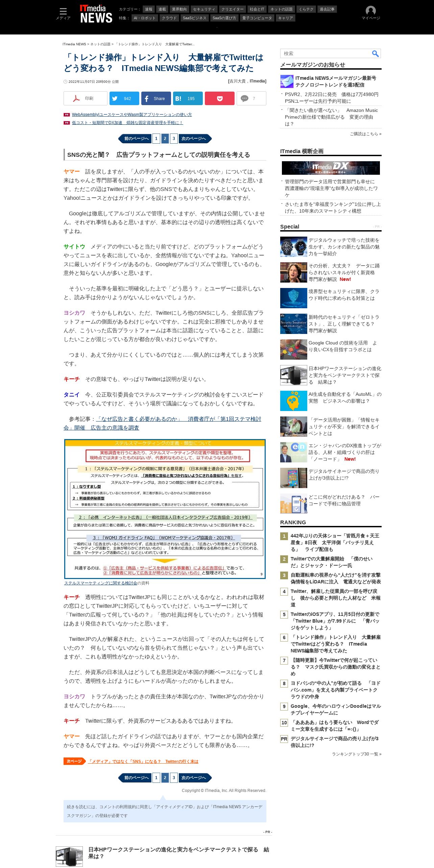Go to top 前のページへ button
This screenshot has height=868, width=434.
[x=135, y=138]
